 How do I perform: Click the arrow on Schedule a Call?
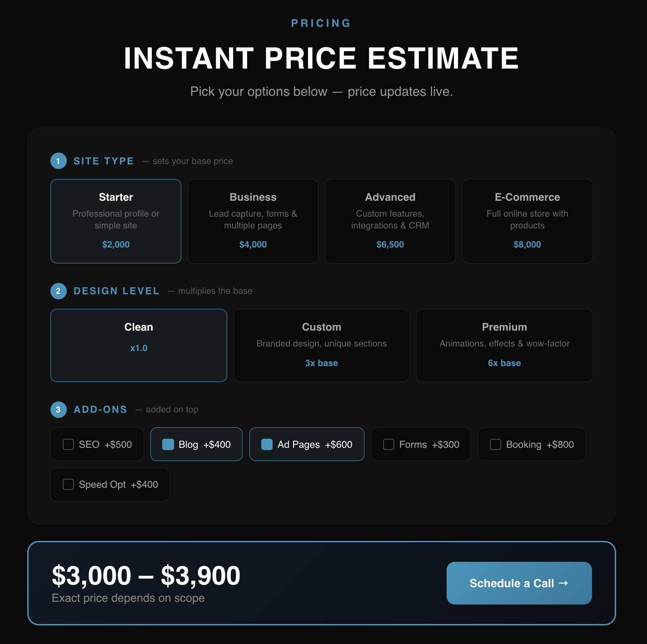pos(563,583)
